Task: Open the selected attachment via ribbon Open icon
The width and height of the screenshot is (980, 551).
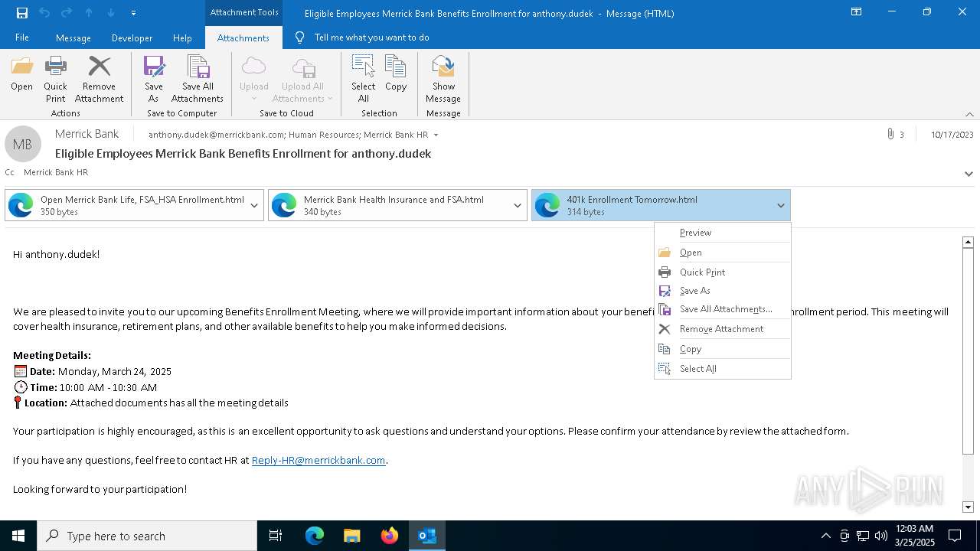Action: click(21, 74)
